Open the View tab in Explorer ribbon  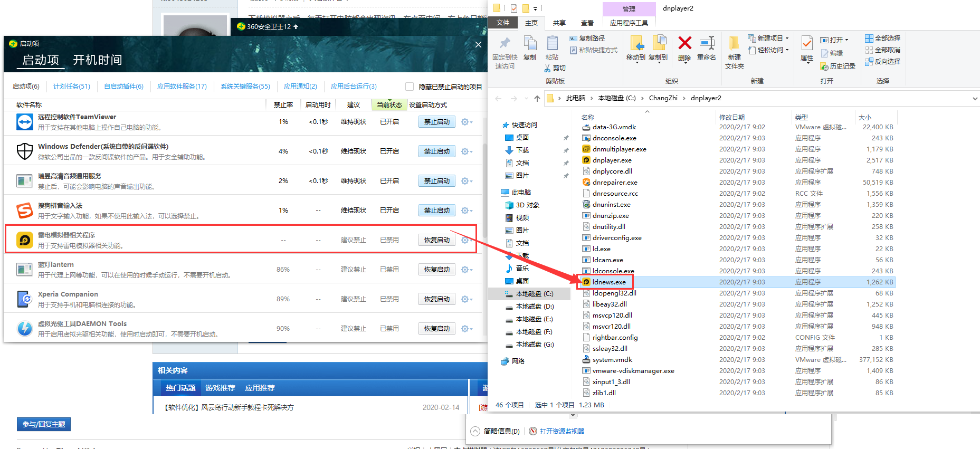point(587,23)
